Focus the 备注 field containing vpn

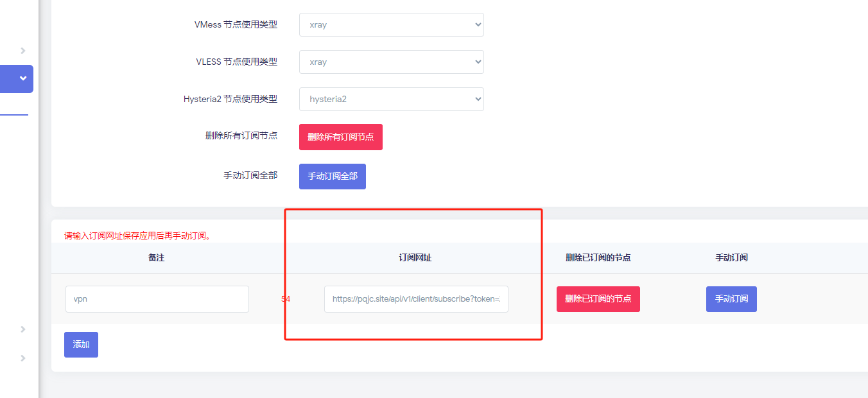157,299
